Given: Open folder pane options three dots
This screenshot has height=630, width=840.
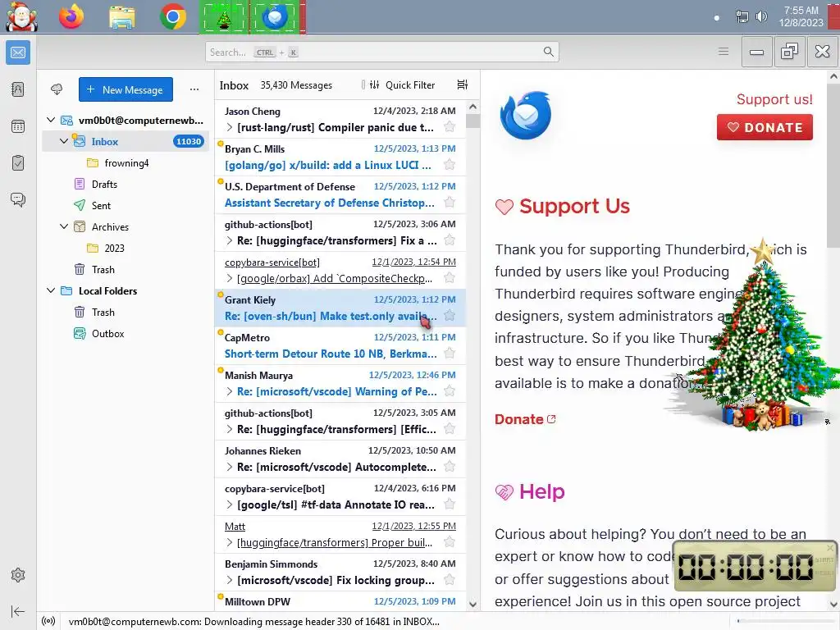Looking at the screenshot, I should (x=194, y=89).
